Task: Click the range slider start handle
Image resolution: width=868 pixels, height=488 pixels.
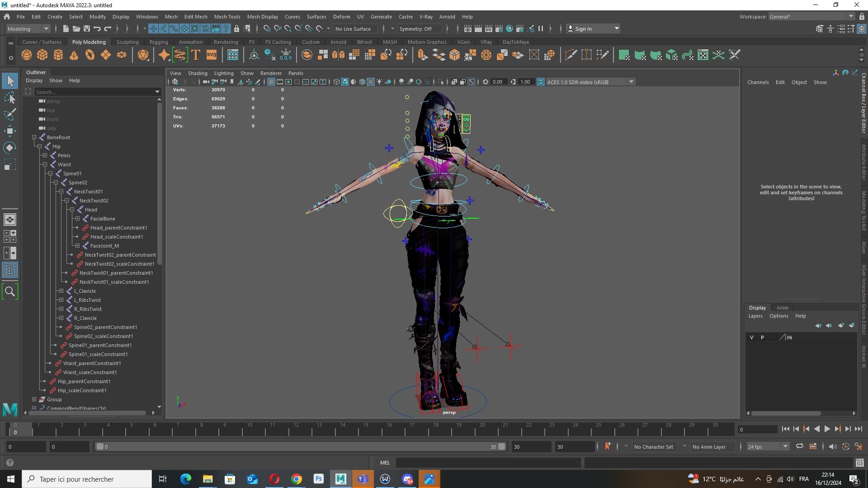Action: 100,446
